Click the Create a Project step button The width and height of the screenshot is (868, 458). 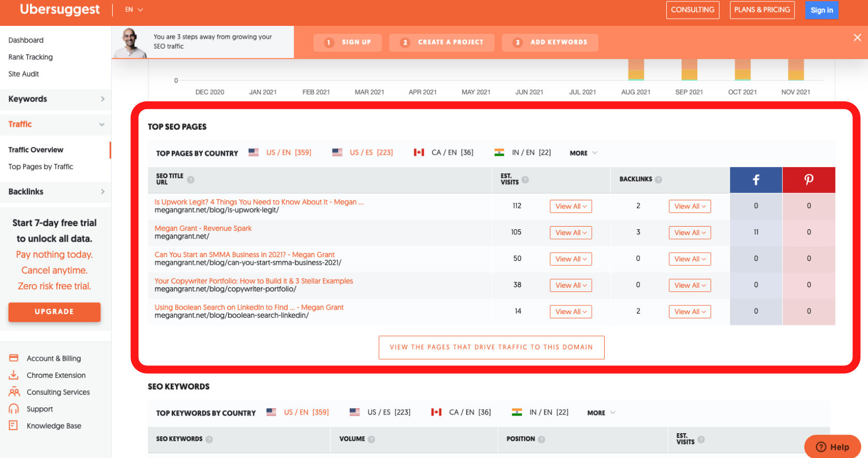[x=442, y=42]
